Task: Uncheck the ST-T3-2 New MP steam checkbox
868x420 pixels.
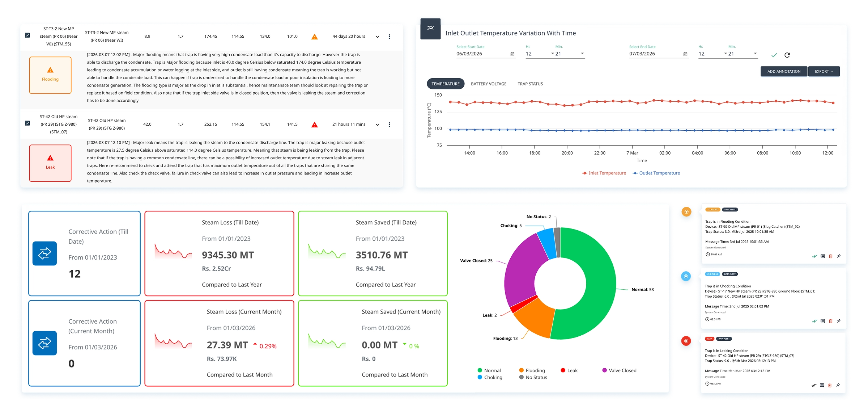Action: (27, 35)
